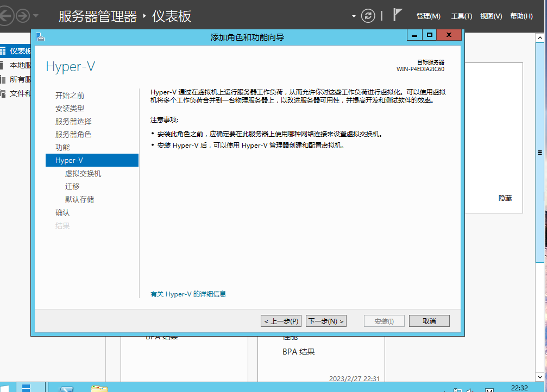Select the Hyper-V wizard step
Image resolution: width=547 pixels, height=392 pixels.
coord(92,160)
